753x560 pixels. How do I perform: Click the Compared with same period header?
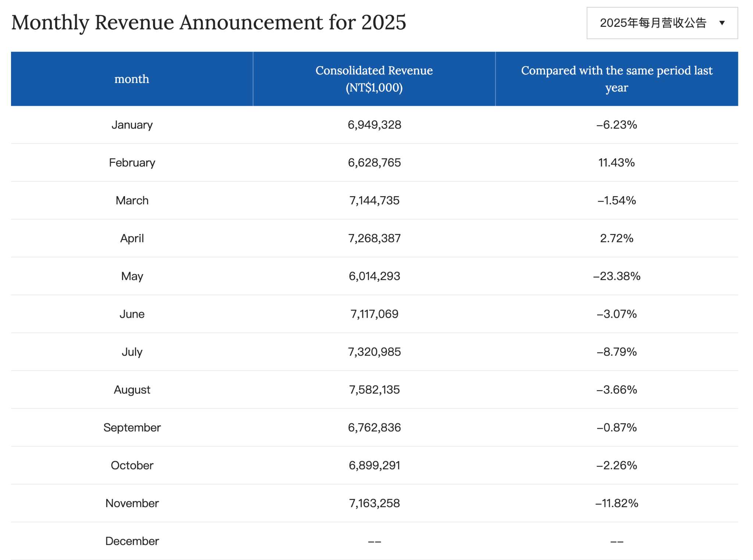(x=616, y=79)
